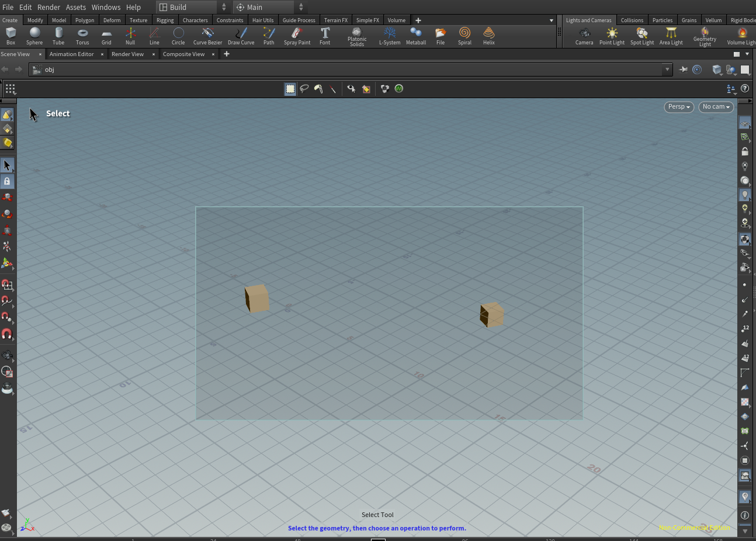Image resolution: width=756 pixels, height=541 pixels.
Task: Open the Persp viewport dropdown
Action: [679, 107]
